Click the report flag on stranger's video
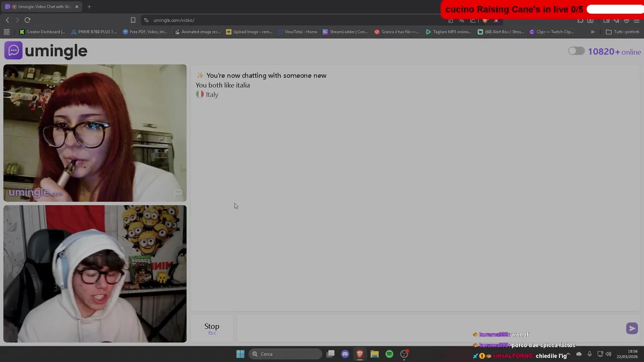644x362 pixels. pyautogui.click(x=178, y=193)
